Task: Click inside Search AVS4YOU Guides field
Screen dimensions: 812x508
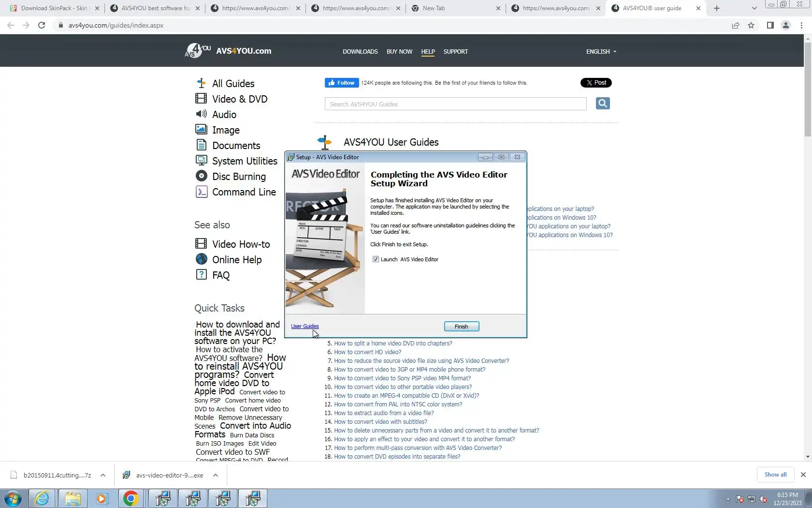Action: pos(455,104)
